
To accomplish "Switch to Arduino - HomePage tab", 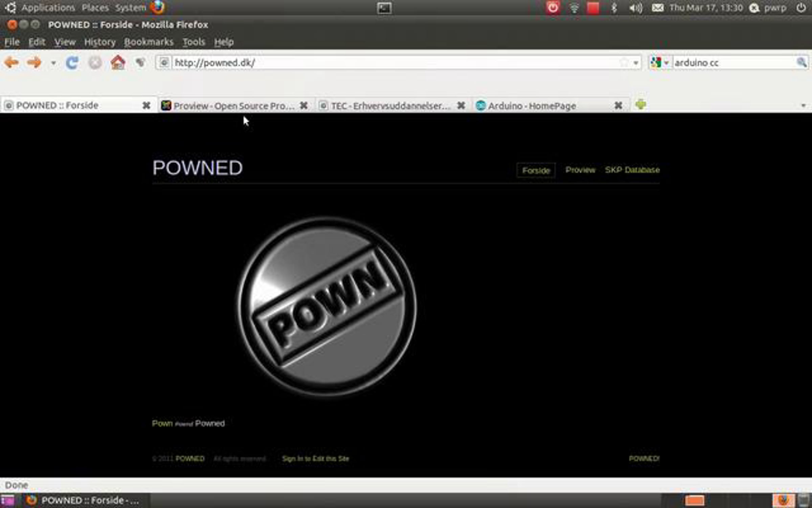I will (532, 106).
